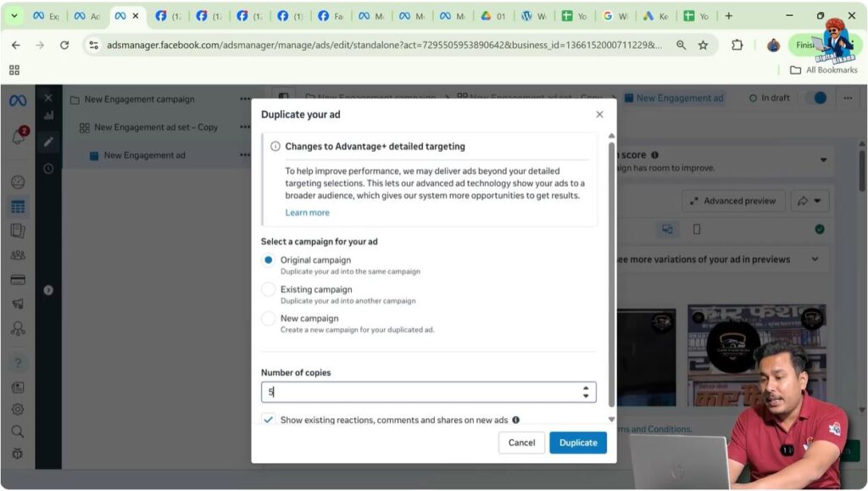Viewport: 868px width, 491px height.
Task: Open the notifications bell icon
Action: coord(18,137)
